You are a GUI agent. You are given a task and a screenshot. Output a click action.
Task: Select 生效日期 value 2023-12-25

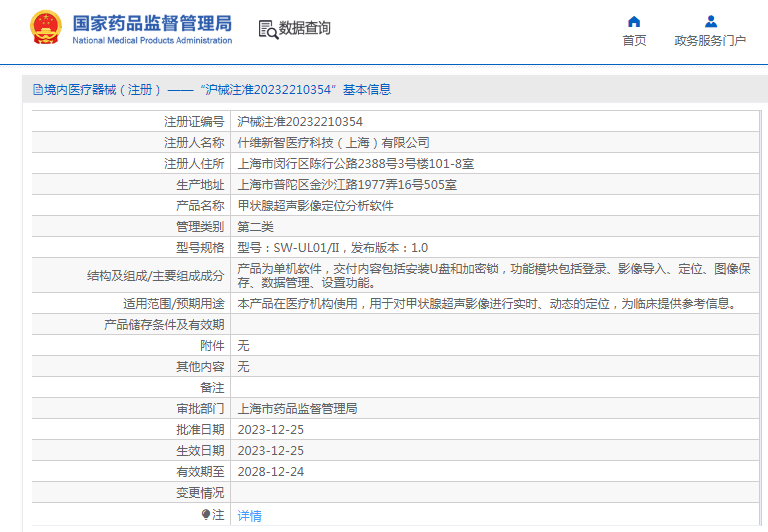coord(270,451)
